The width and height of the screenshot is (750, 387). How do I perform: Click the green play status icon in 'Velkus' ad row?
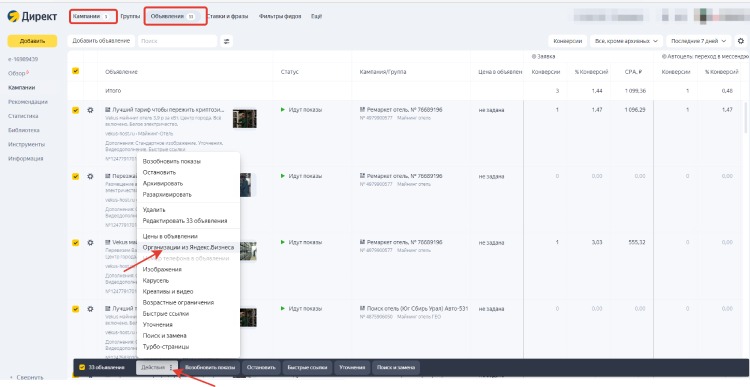[x=283, y=243]
